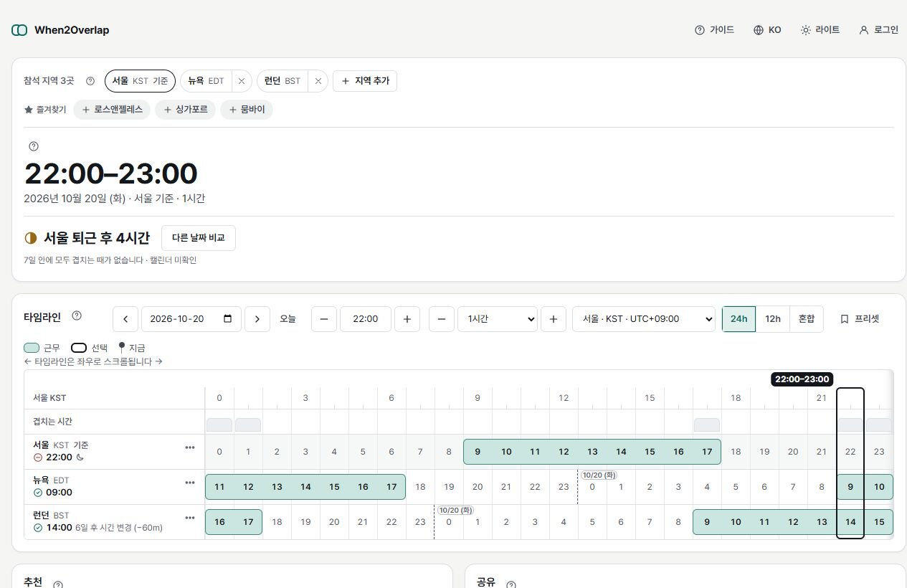Go to the previous date

(x=125, y=319)
